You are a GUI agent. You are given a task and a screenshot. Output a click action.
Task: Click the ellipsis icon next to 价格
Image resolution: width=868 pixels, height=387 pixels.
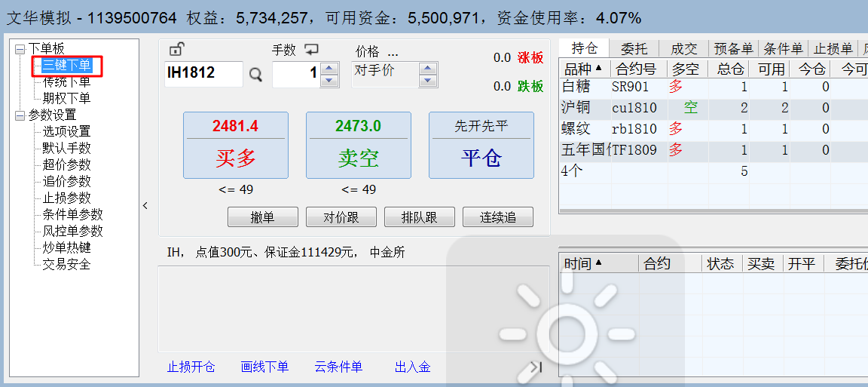[x=392, y=52]
